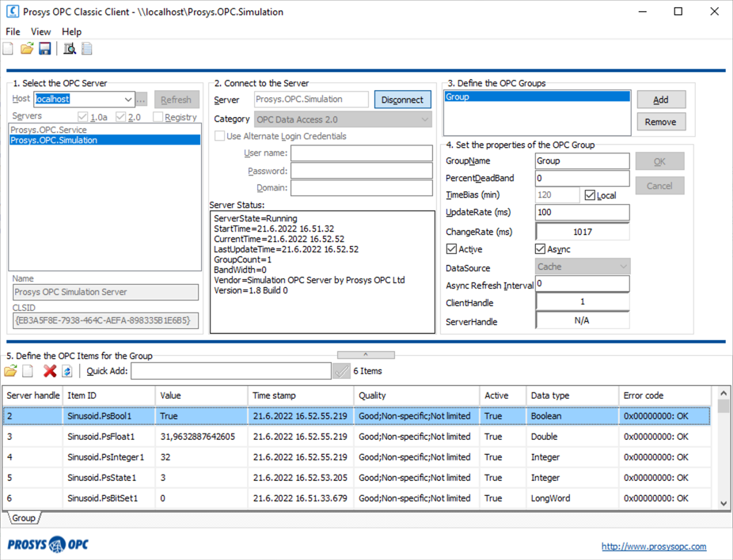Click the application icon in the title bar
733x560 pixels.
coord(12,11)
